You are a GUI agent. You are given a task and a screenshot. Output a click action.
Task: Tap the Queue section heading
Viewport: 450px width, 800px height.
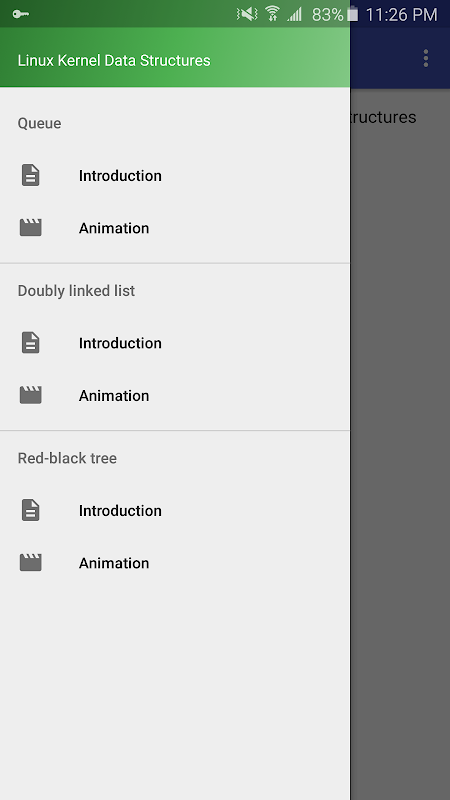[39, 123]
